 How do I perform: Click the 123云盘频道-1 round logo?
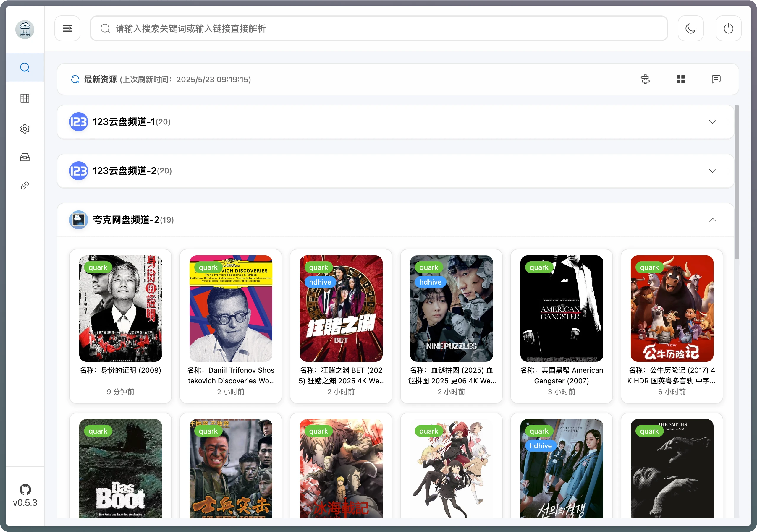[78, 122]
